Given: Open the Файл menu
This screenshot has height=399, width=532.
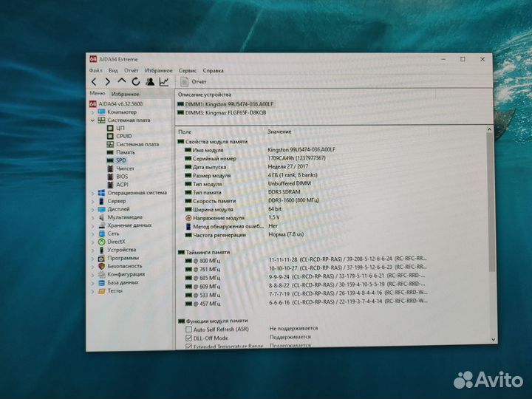Looking at the screenshot, I should (95, 71).
